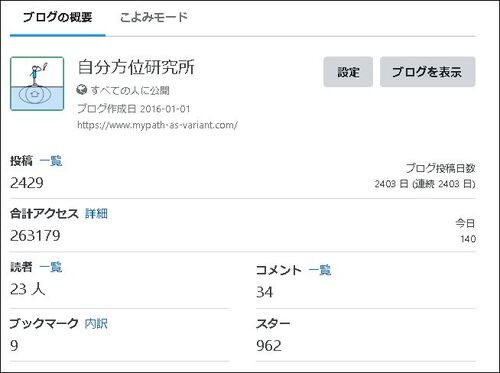Screen dimensions: 500x373
Task: Click the すべての人に公開 visibility text
Action: pos(130,90)
